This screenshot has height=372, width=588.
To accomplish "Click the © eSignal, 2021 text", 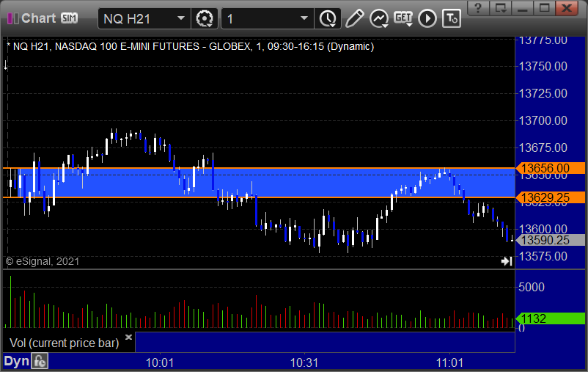I will pyautogui.click(x=43, y=261).
